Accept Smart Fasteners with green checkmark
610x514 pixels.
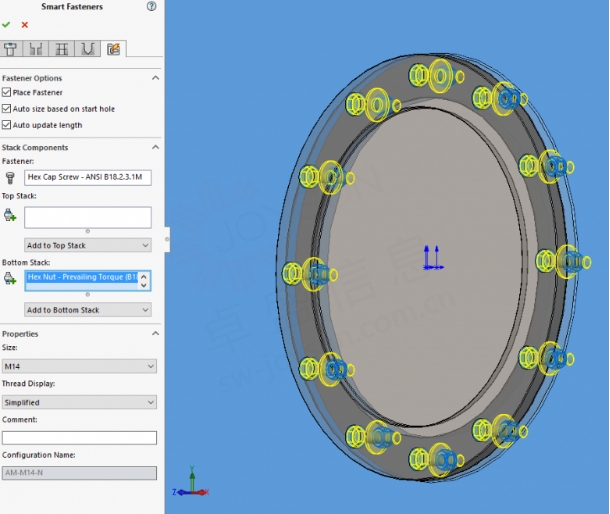click(x=6, y=25)
